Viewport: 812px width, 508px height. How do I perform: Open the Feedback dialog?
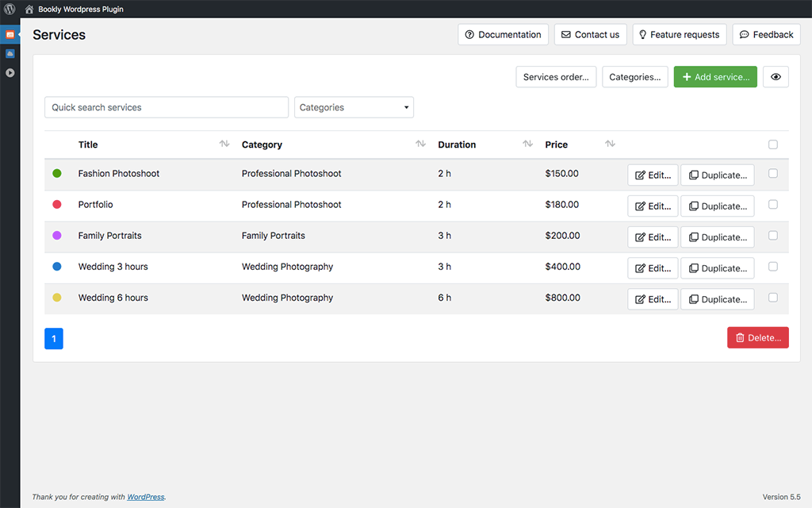point(767,34)
